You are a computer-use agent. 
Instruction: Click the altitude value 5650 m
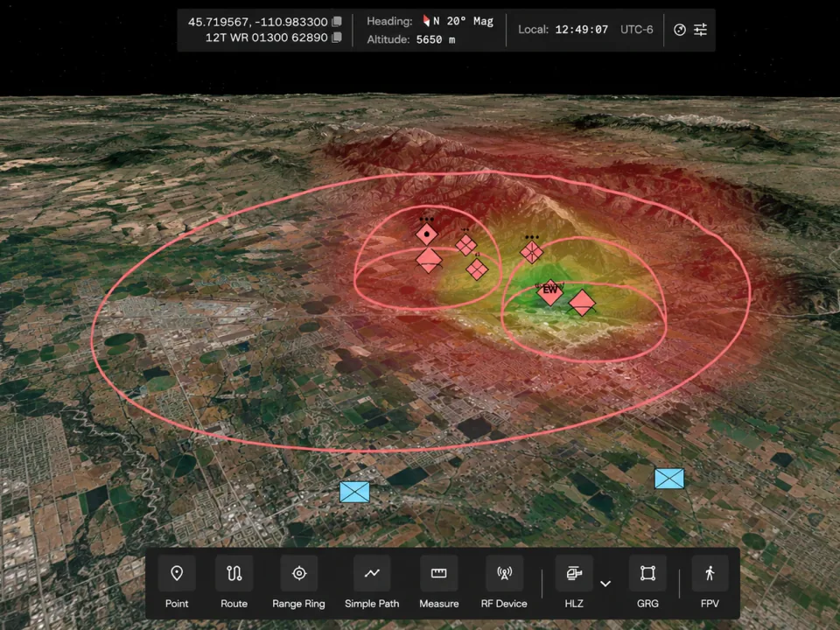436,39
